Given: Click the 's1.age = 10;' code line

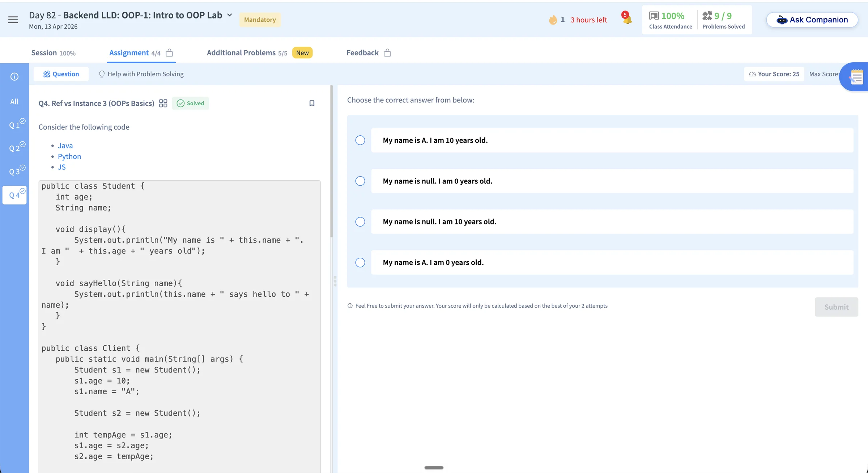Looking at the screenshot, I should [x=102, y=381].
